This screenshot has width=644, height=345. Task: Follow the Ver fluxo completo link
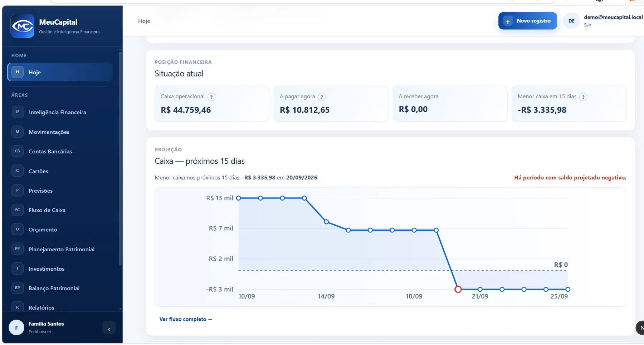pos(186,319)
